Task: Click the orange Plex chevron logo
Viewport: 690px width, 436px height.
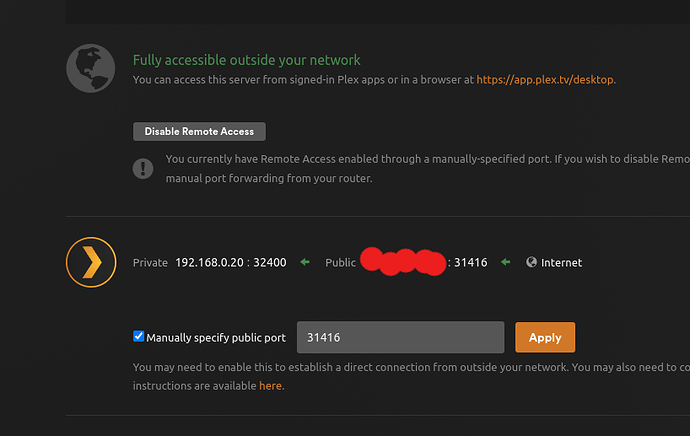Action: 91,262
